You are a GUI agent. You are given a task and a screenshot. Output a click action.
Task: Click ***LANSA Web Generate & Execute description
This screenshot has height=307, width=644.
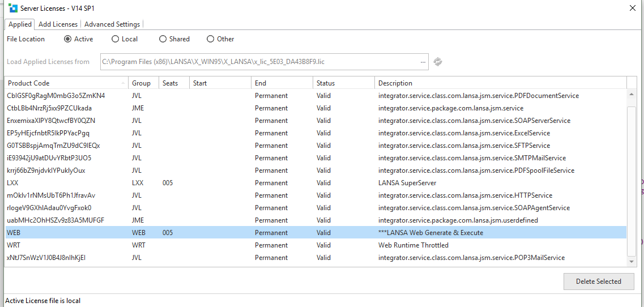tap(430, 233)
